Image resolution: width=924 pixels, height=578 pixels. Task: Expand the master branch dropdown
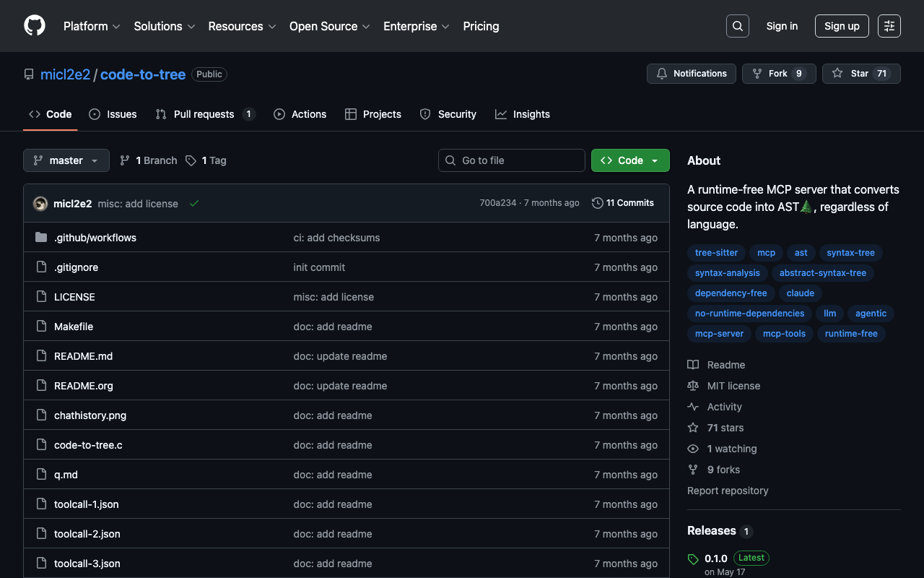(x=66, y=160)
